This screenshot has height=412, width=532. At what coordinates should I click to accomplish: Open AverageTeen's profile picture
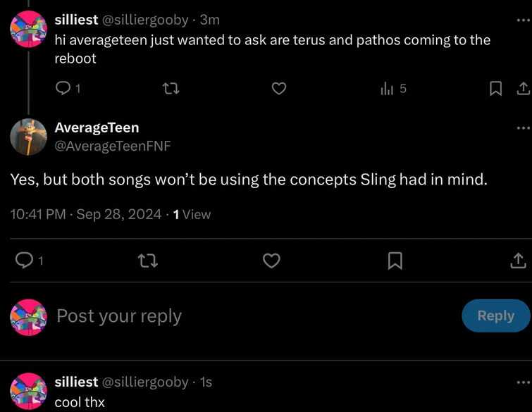point(28,137)
